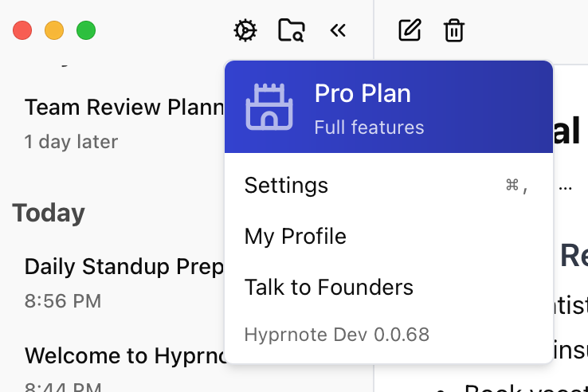Minimize window with yellow traffic light
Screen dimensions: 588x392
[54, 30]
